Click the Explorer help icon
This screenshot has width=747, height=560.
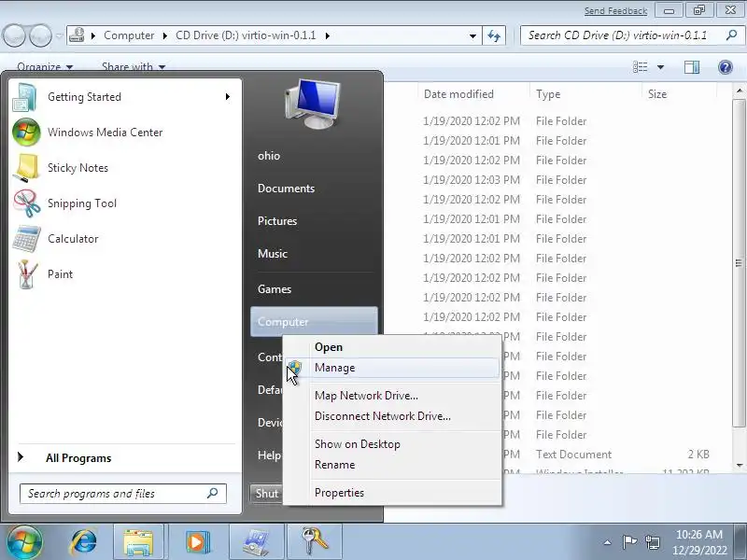726,67
